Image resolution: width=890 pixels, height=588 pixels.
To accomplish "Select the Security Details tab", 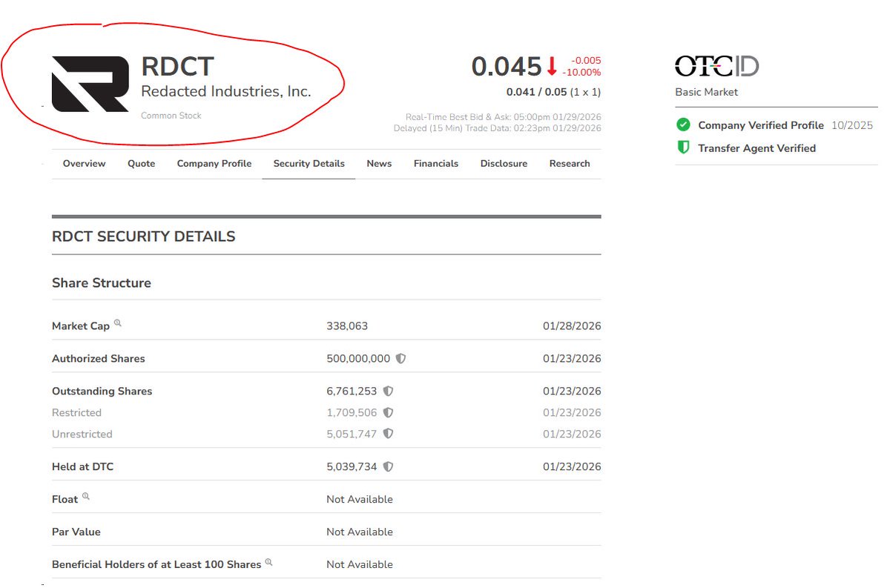I will click(x=309, y=163).
